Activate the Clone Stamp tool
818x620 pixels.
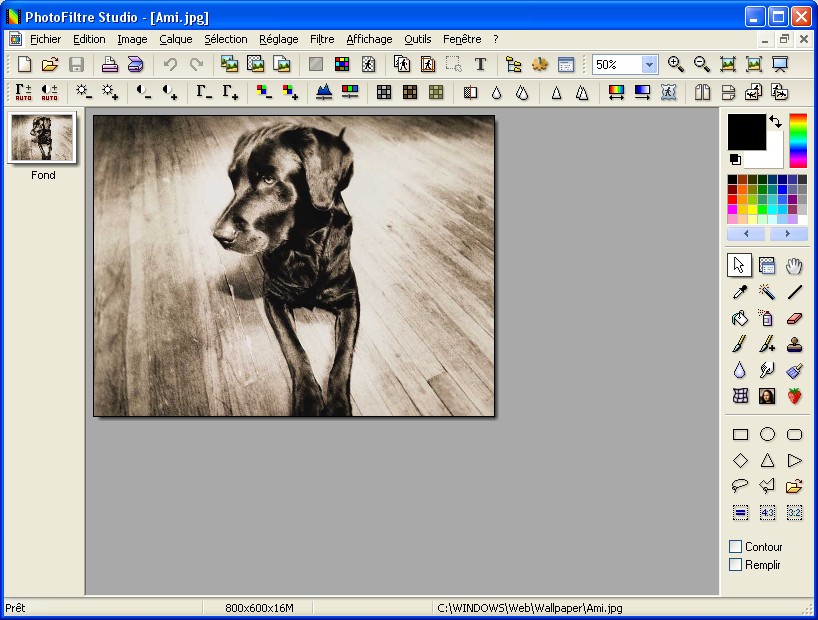coord(795,344)
